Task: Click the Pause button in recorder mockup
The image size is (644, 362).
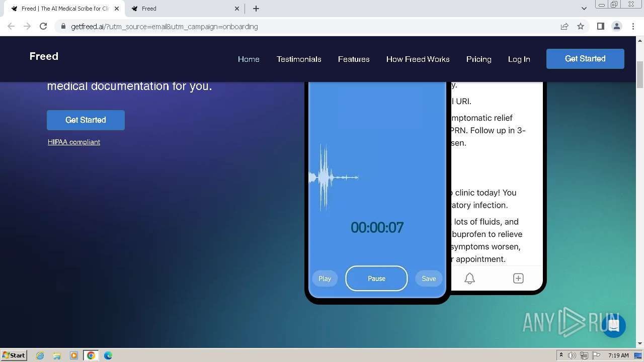Action: point(376,279)
